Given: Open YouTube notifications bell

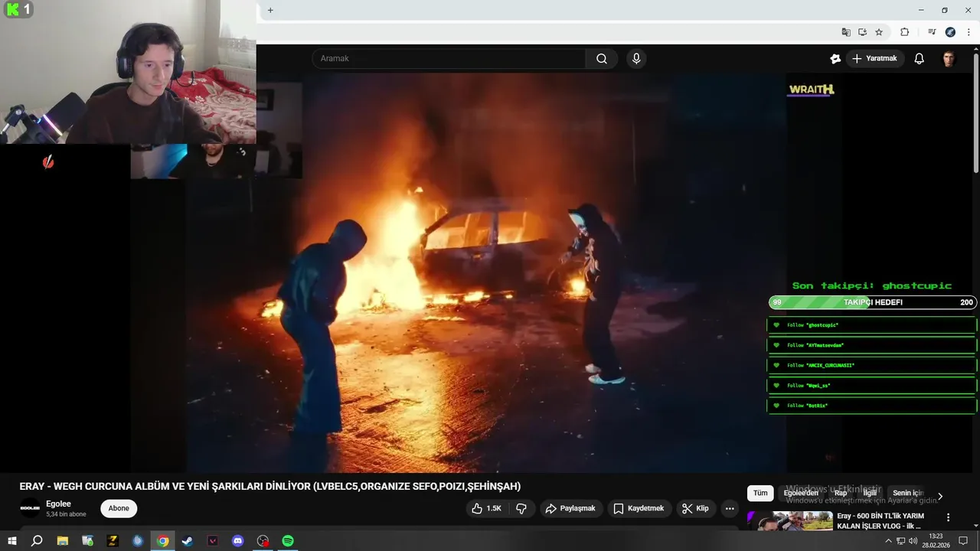Looking at the screenshot, I should point(920,59).
